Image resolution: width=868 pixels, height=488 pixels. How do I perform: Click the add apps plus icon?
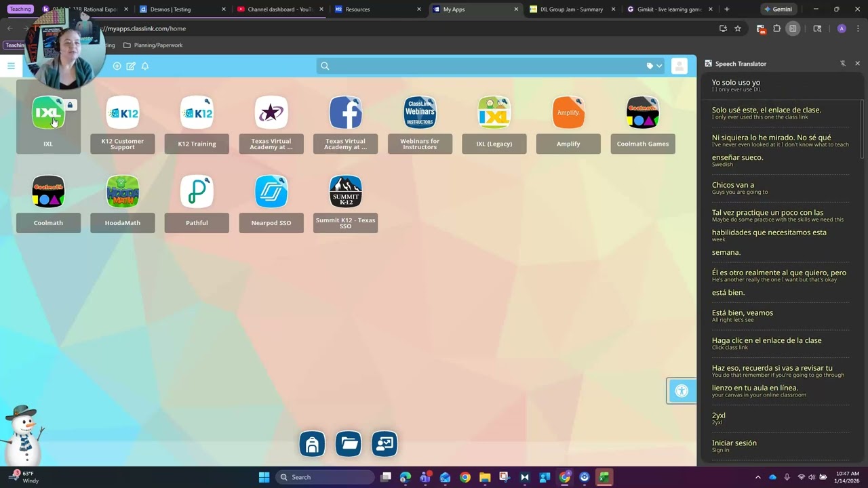(x=117, y=66)
